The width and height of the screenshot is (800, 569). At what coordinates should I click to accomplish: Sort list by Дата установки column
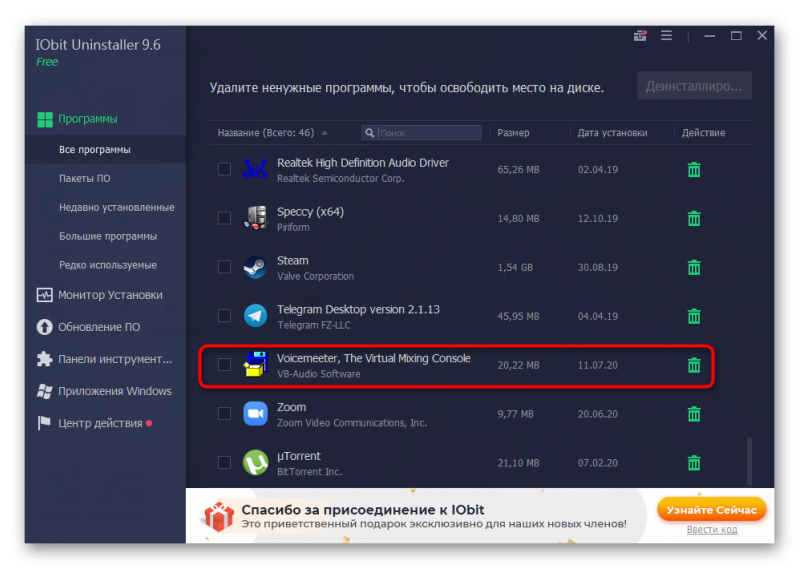(x=612, y=133)
